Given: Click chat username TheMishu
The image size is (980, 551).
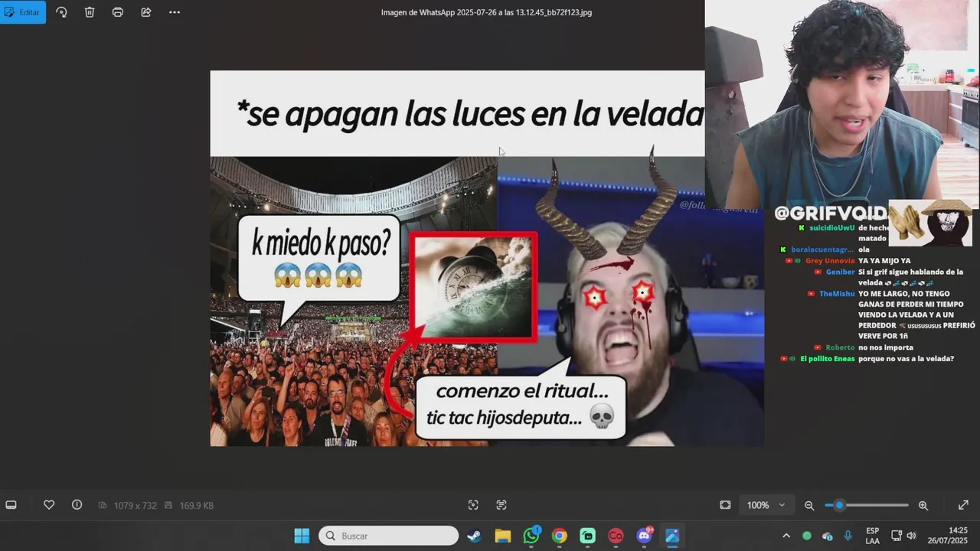Looking at the screenshot, I should [x=837, y=294].
